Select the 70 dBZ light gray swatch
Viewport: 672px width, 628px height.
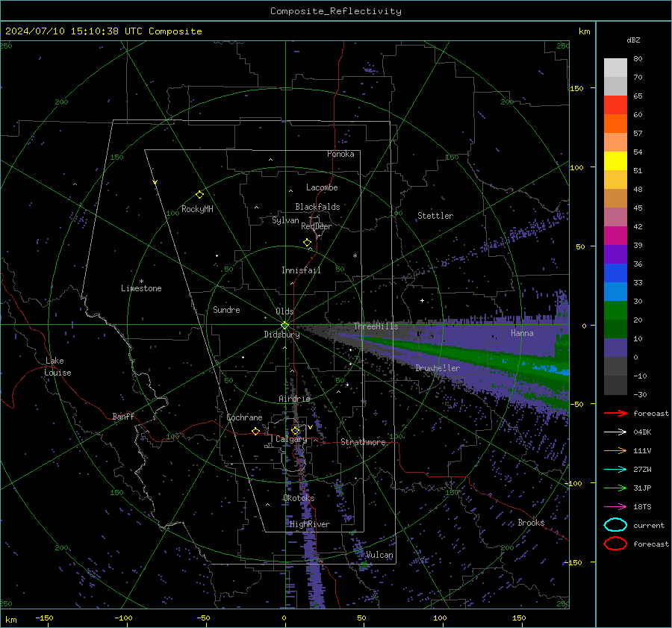click(615, 86)
